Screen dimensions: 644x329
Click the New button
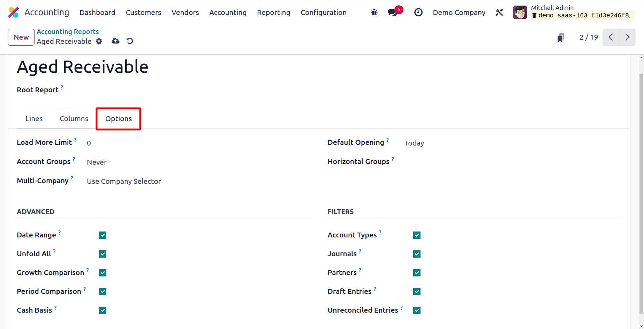[x=21, y=37]
